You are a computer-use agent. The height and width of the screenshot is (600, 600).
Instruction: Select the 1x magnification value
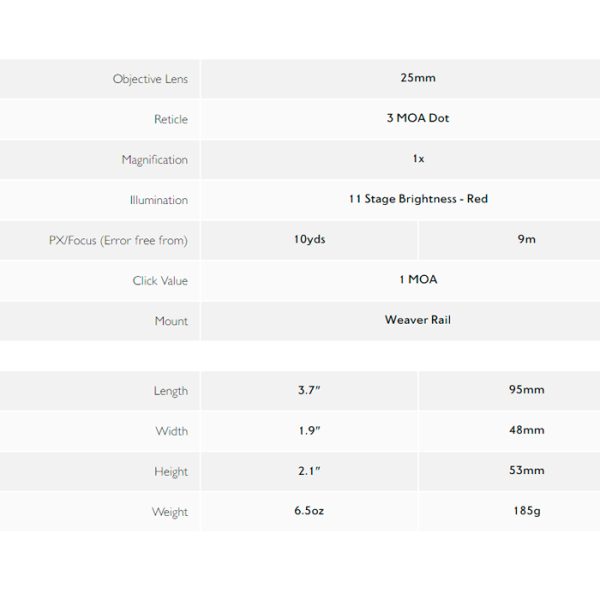click(418, 158)
